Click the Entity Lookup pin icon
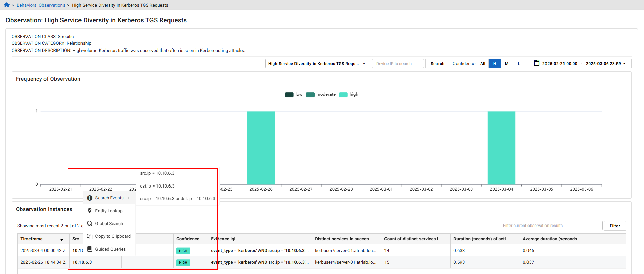This screenshot has height=274, width=644. (x=90, y=211)
